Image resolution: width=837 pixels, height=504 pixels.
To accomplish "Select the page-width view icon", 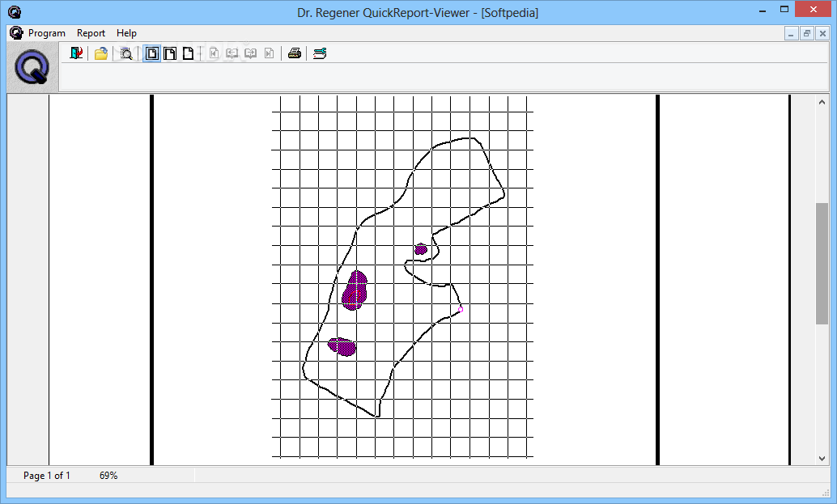I will (x=188, y=53).
